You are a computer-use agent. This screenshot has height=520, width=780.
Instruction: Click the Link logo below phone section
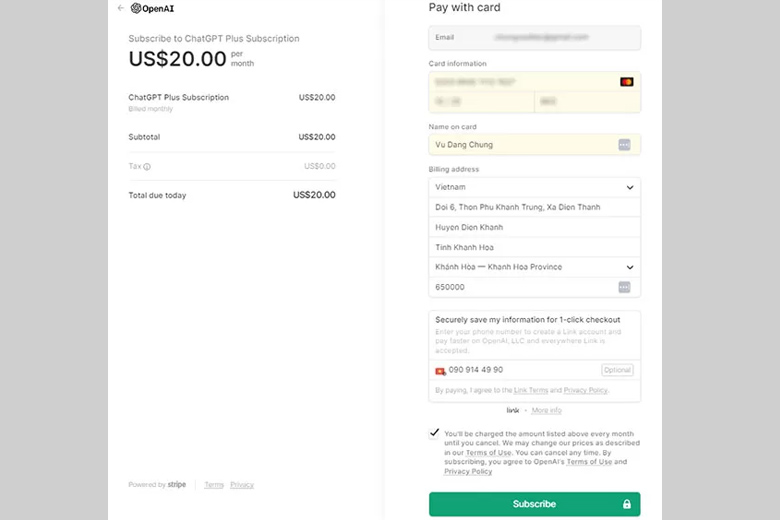tap(513, 410)
